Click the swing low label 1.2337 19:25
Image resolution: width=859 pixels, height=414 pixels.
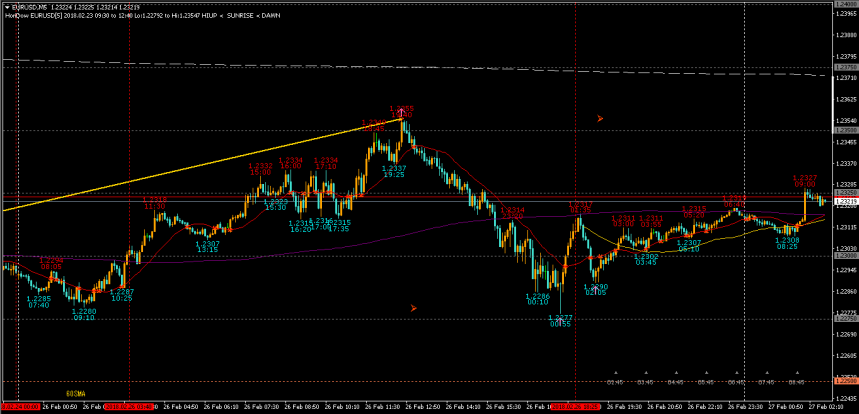coord(394,171)
